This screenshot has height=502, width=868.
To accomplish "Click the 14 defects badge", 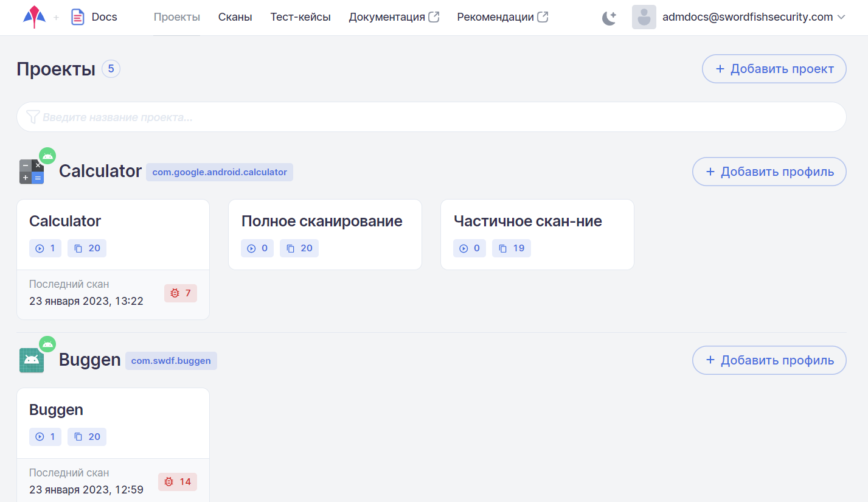I will 178,482.
